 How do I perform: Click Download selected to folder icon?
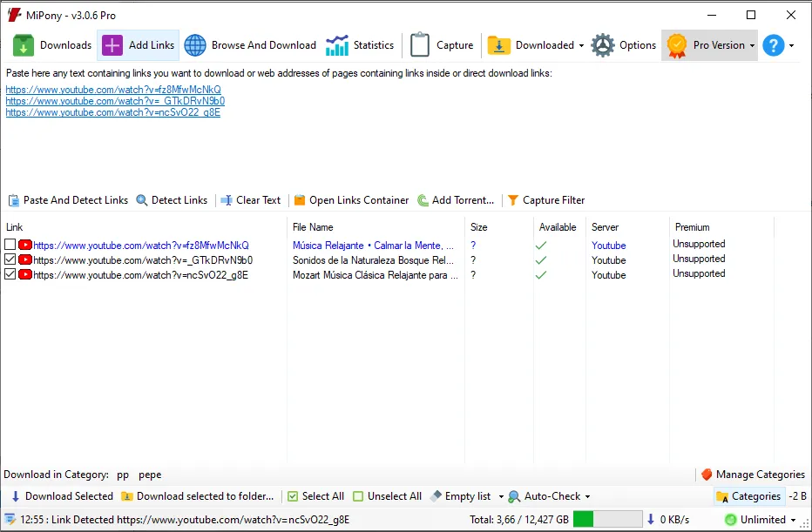127,496
